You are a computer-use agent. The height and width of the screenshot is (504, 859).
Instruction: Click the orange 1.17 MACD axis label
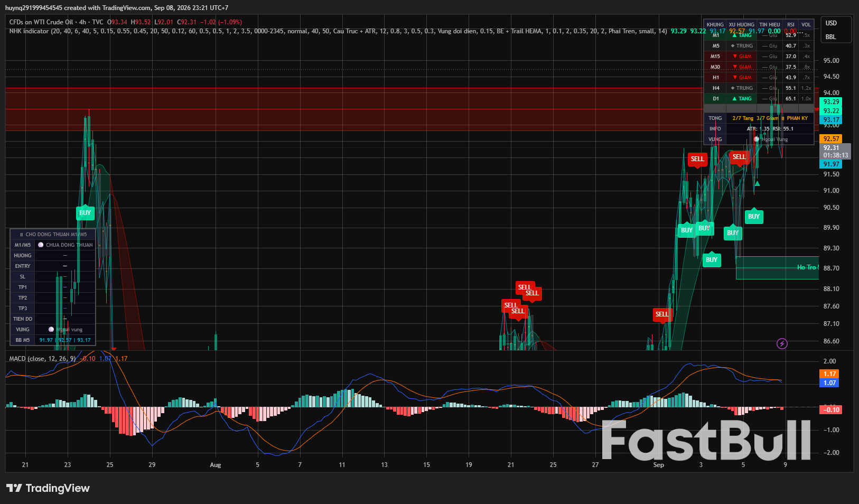coord(830,374)
